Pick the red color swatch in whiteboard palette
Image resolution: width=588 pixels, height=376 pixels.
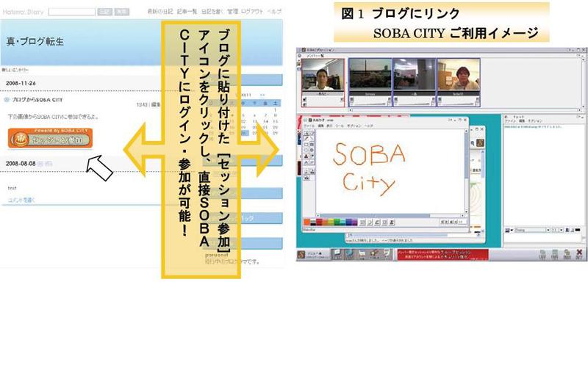(319, 223)
